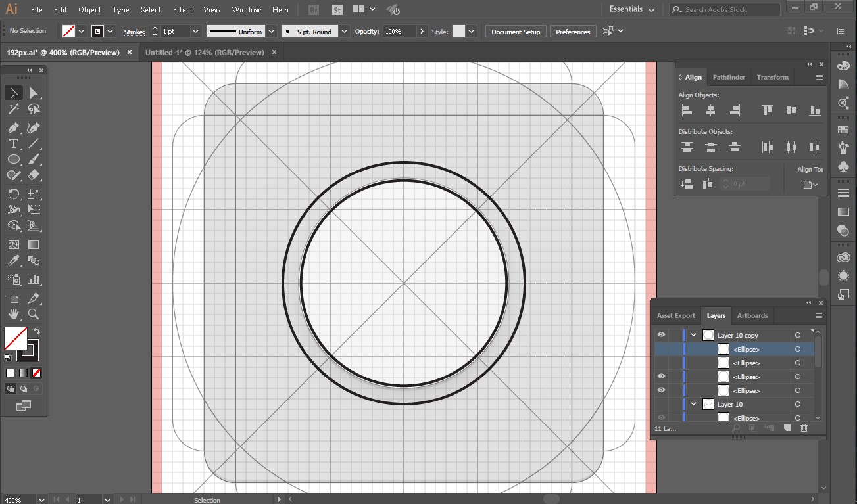The height and width of the screenshot is (504, 857).
Task: Select the Pen tool
Action: [13, 127]
